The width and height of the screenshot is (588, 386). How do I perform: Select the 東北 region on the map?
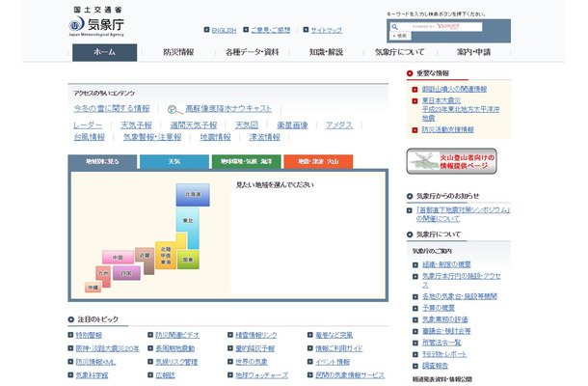(x=188, y=223)
